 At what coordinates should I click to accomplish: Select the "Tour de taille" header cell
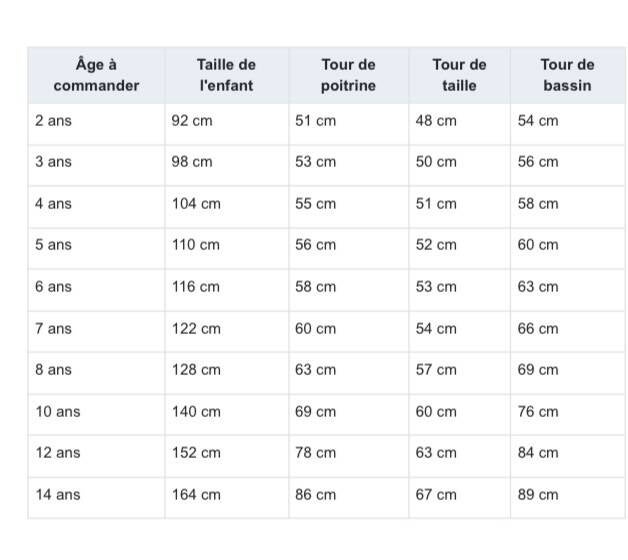click(459, 75)
